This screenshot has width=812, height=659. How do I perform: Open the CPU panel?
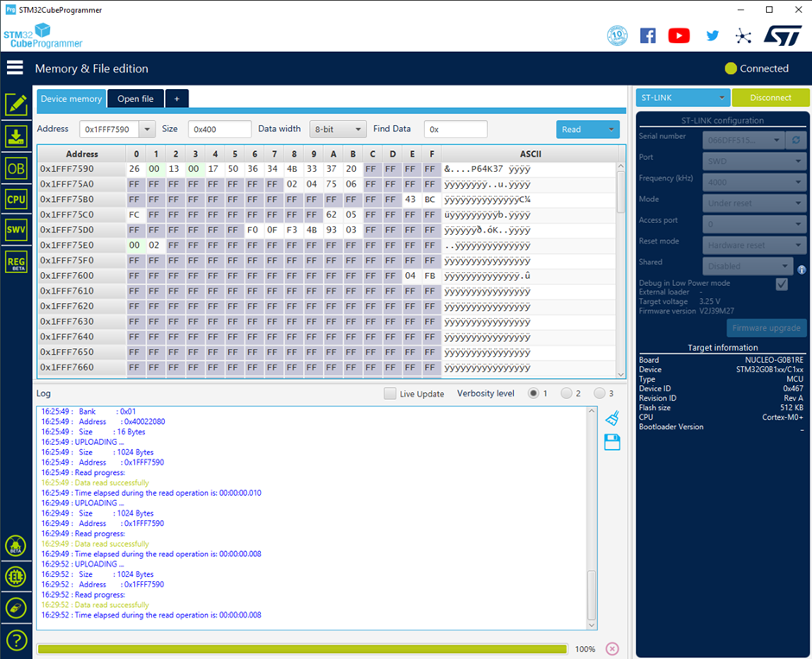point(16,200)
